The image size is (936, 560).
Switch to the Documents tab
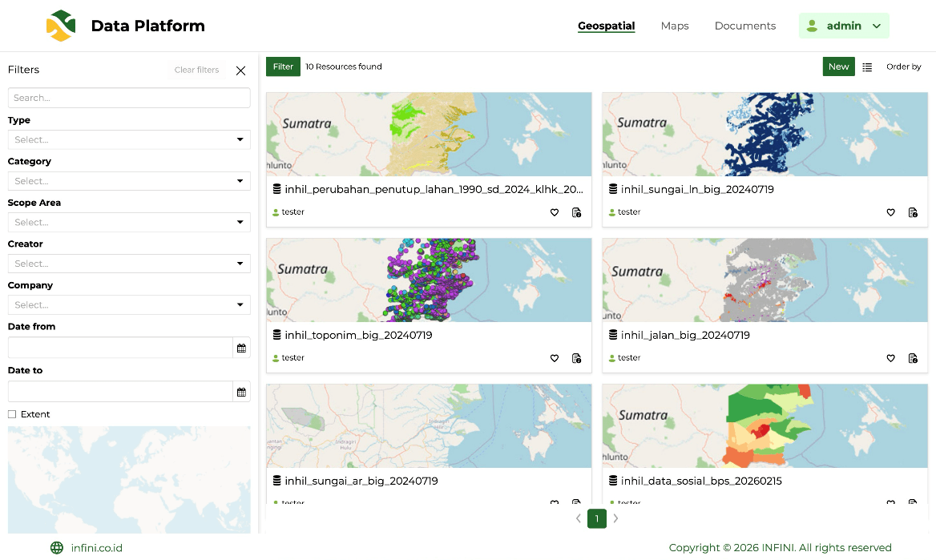coord(745,26)
